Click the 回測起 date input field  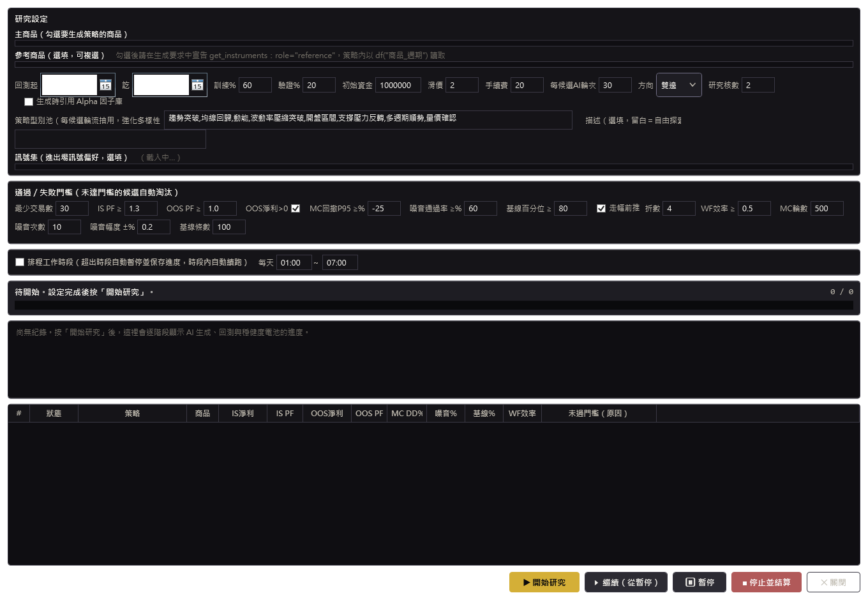click(x=70, y=85)
